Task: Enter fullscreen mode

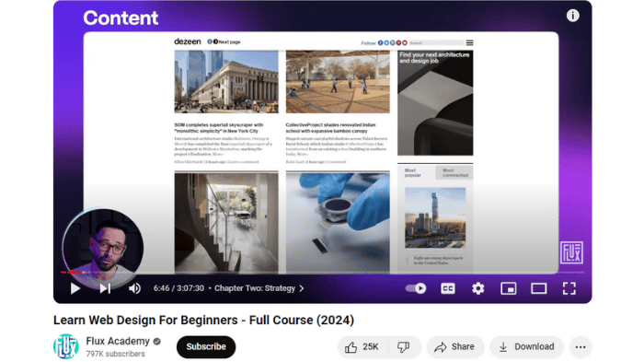Action: pyautogui.click(x=569, y=288)
